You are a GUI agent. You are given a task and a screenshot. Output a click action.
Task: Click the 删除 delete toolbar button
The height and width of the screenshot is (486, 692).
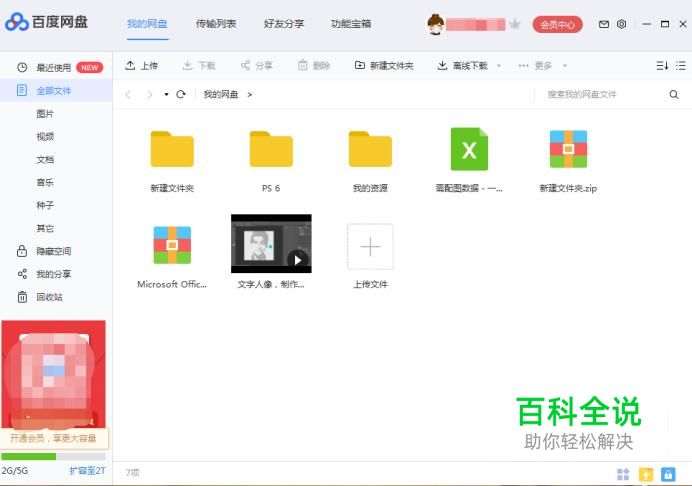(x=314, y=66)
